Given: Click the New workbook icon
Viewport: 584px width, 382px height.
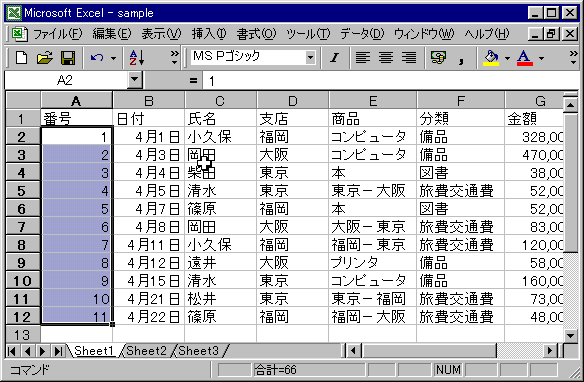Looking at the screenshot, I should [21, 58].
